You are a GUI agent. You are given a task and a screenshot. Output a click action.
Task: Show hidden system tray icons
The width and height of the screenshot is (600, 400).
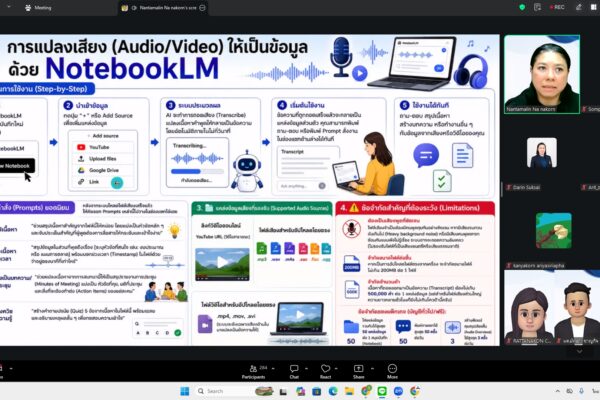pyautogui.click(x=557, y=391)
